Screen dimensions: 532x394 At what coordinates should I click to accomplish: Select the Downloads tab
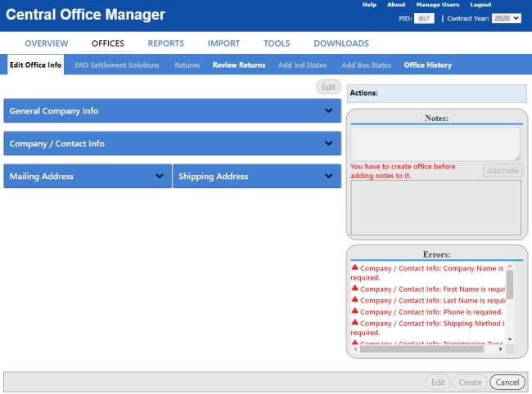pyautogui.click(x=340, y=43)
